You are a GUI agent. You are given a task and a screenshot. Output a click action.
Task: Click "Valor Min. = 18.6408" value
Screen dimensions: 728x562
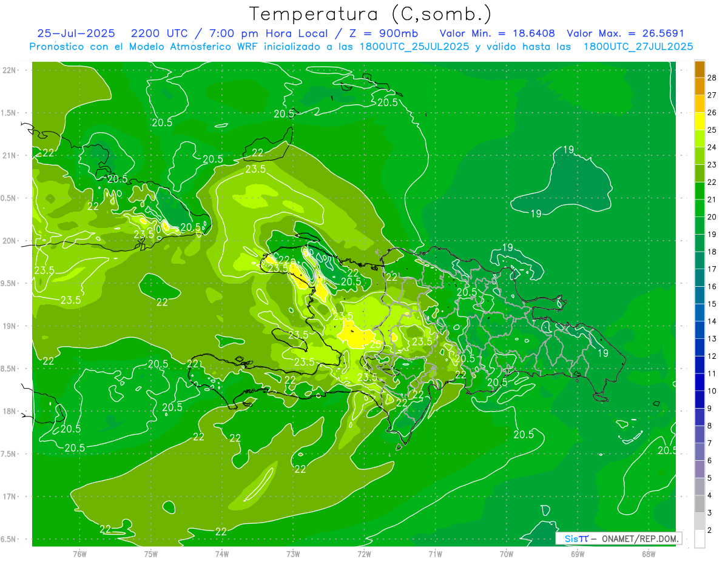tap(497, 33)
